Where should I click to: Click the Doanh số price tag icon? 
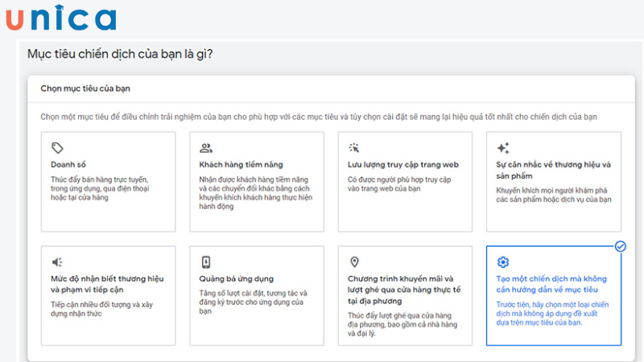(56, 148)
